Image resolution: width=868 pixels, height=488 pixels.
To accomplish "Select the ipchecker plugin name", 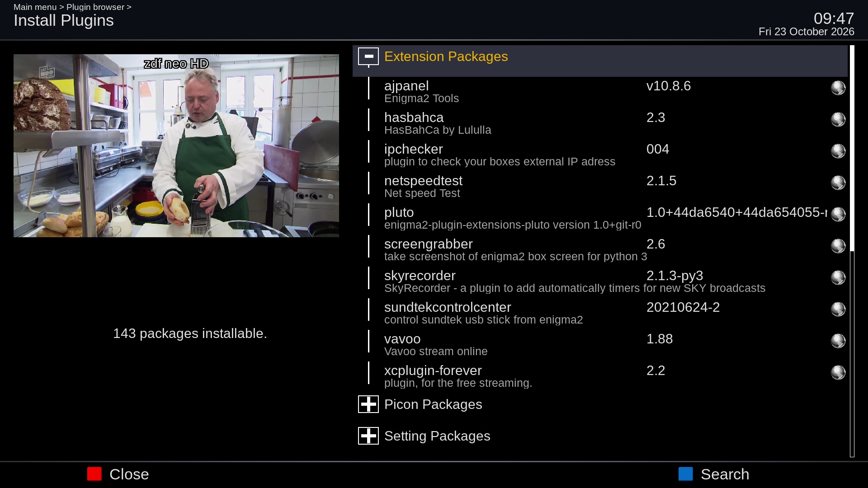I will (413, 149).
